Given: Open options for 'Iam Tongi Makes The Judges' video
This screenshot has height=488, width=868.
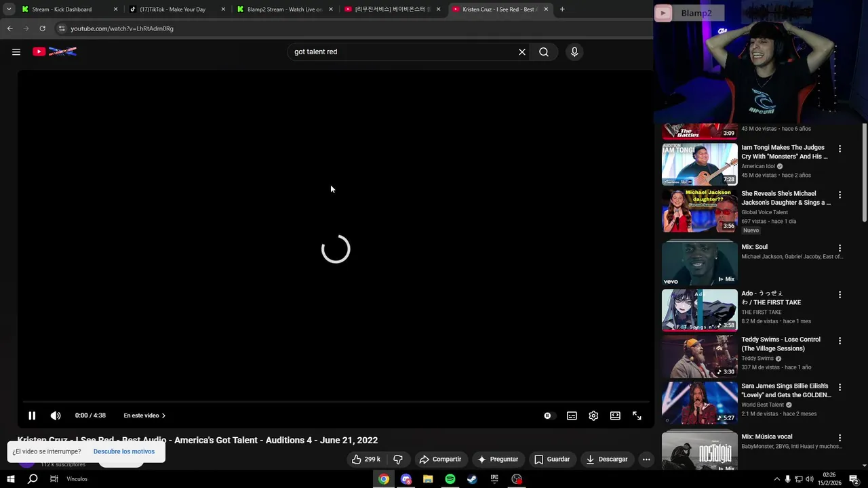Looking at the screenshot, I should (840, 148).
